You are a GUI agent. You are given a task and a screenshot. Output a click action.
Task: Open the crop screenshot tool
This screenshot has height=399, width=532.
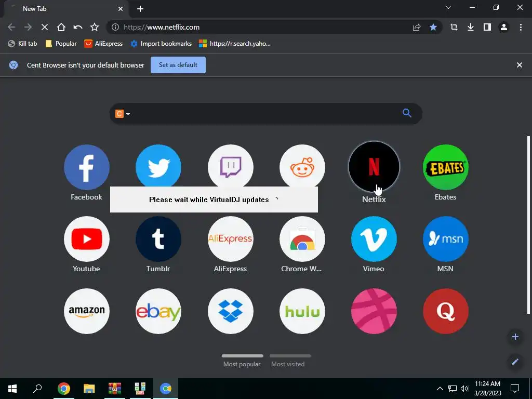(454, 27)
